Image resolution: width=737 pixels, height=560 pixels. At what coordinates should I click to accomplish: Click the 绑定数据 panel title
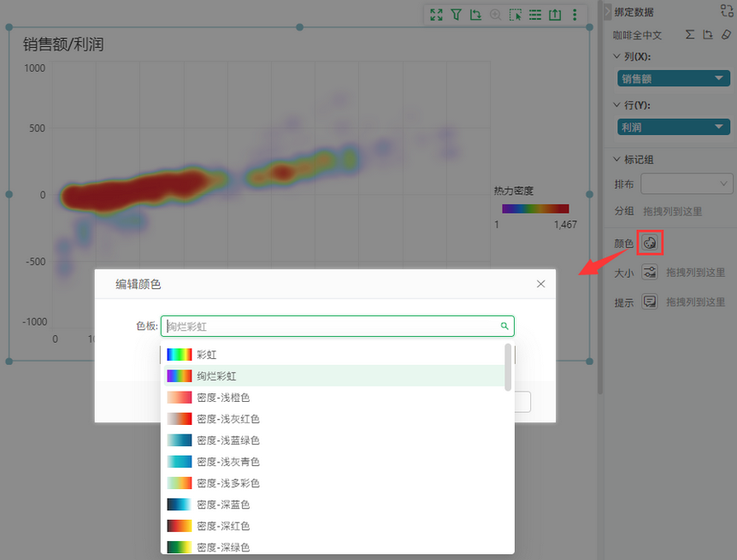pos(634,12)
